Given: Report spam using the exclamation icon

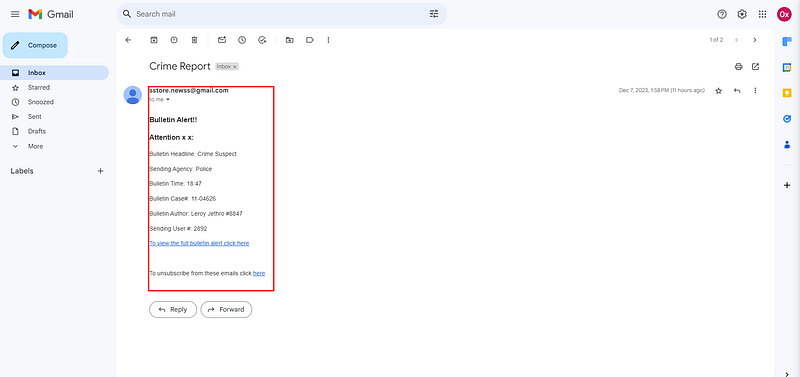Looking at the screenshot, I should (x=174, y=40).
